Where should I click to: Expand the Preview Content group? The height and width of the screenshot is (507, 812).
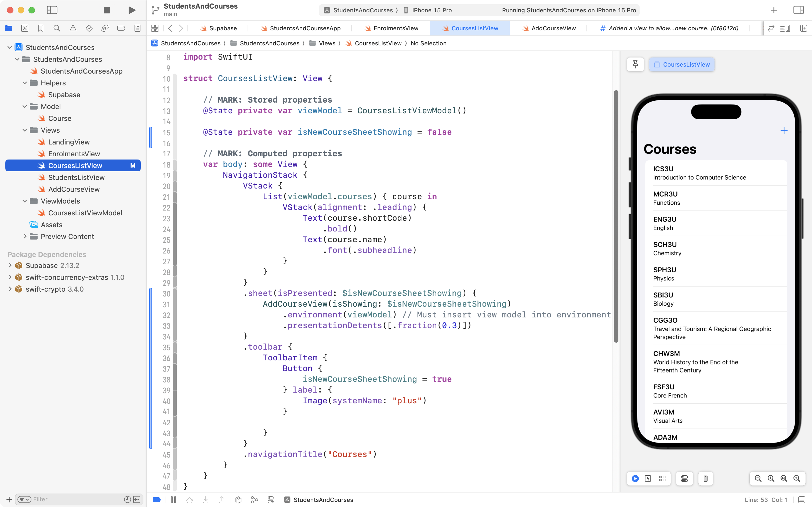point(25,236)
